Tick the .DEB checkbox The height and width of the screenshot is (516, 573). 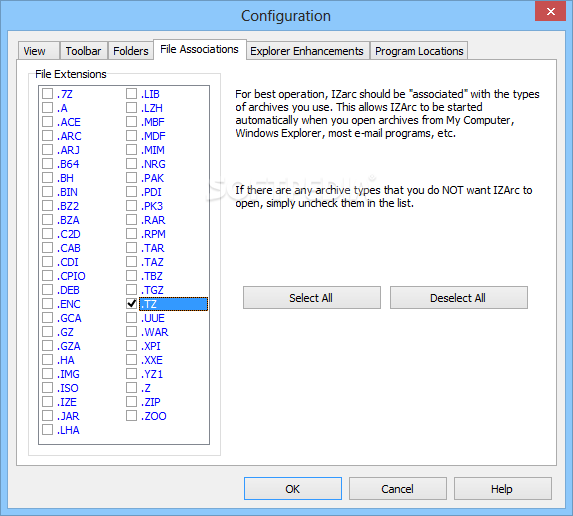[48, 290]
